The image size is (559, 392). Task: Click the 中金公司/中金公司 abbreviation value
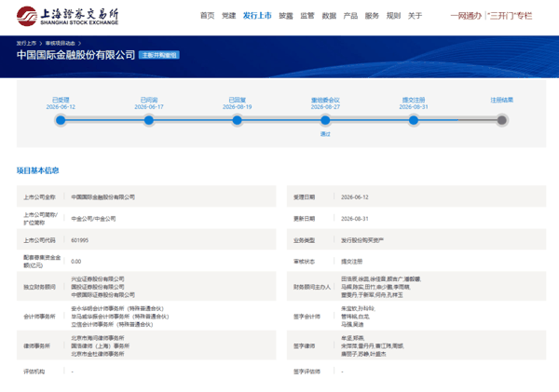(93, 219)
